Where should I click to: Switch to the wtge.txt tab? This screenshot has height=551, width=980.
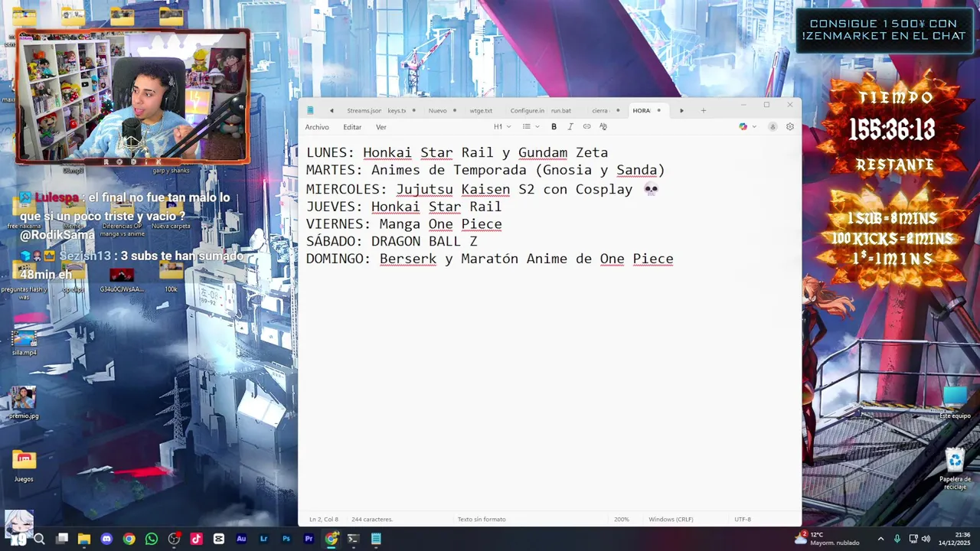click(x=482, y=110)
